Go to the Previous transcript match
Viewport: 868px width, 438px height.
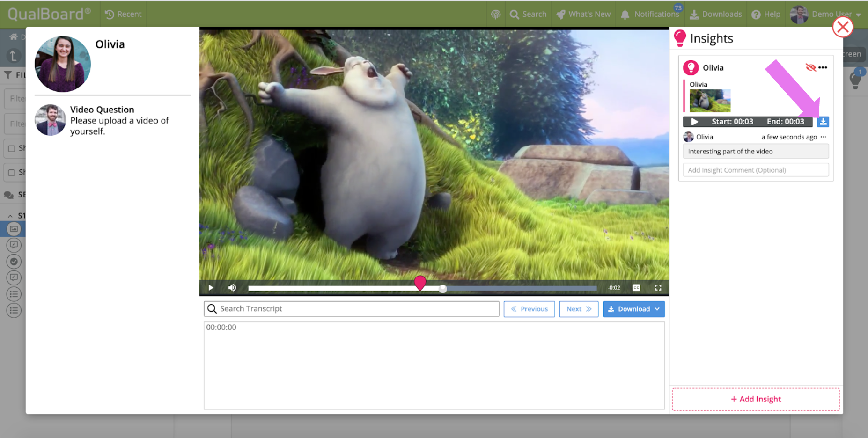[530, 309]
